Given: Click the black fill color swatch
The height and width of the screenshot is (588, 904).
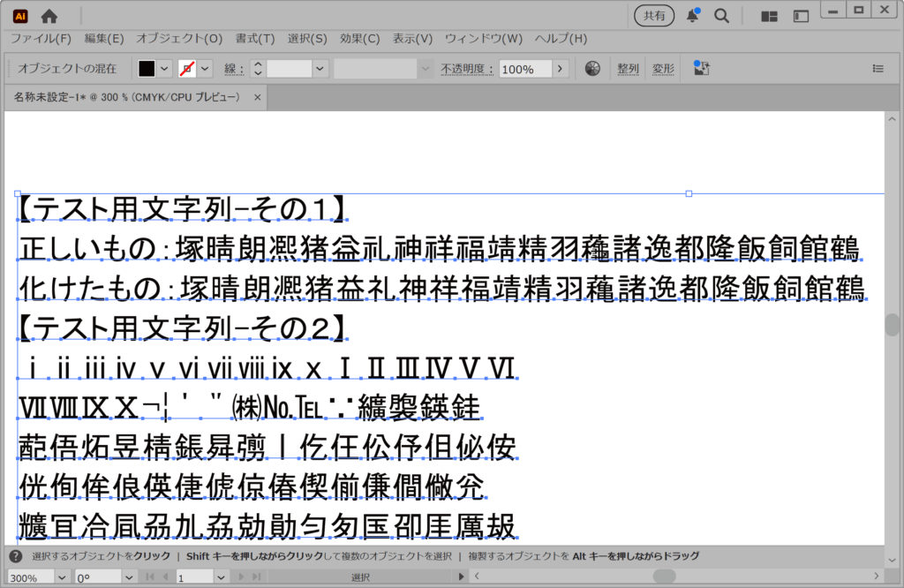Looking at the screenshot, I should click(x=147, y=69).
